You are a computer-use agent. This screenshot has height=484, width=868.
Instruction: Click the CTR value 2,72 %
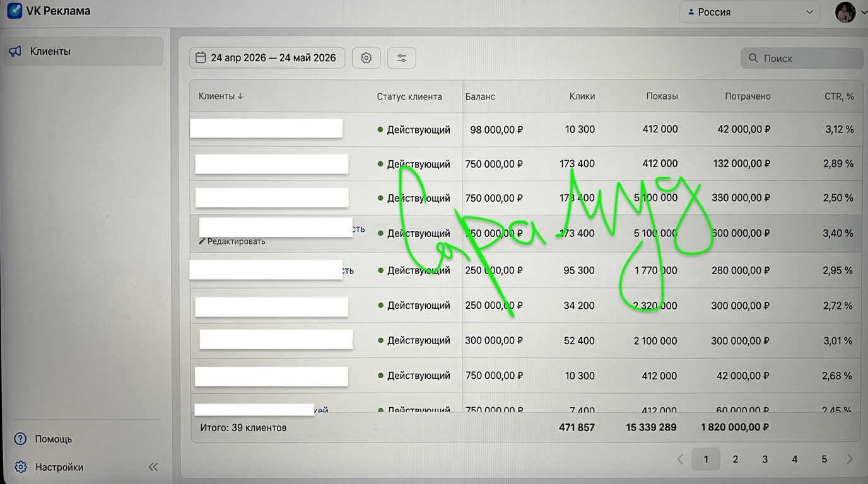(838, 306)
